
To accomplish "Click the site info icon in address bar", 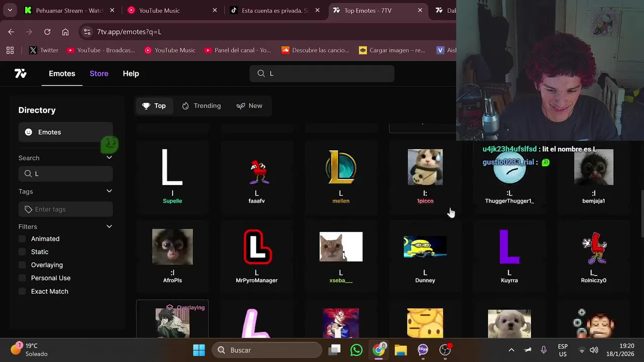I will tap(87, 32).
